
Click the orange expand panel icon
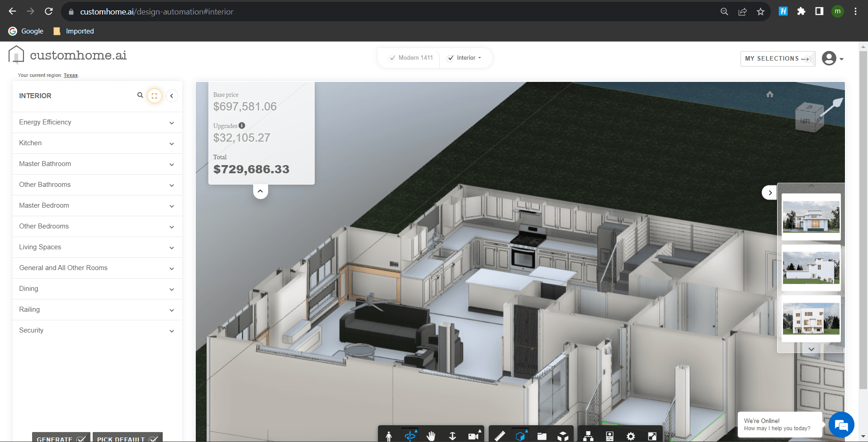point(155,96)
